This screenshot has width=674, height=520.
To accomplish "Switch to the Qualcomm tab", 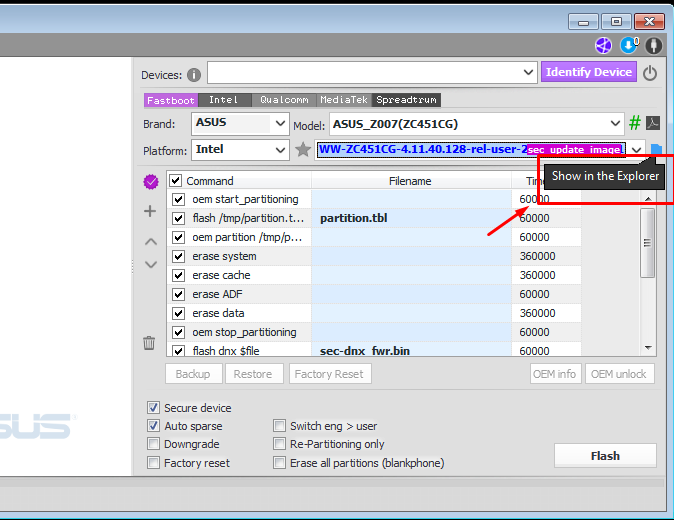I will coord(284,100).
